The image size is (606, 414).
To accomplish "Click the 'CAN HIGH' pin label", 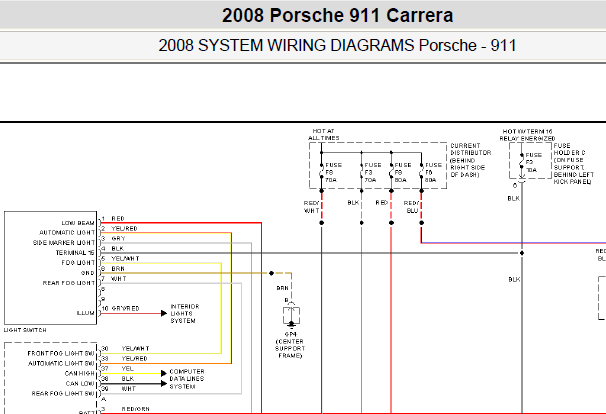I will pos(80,373).
